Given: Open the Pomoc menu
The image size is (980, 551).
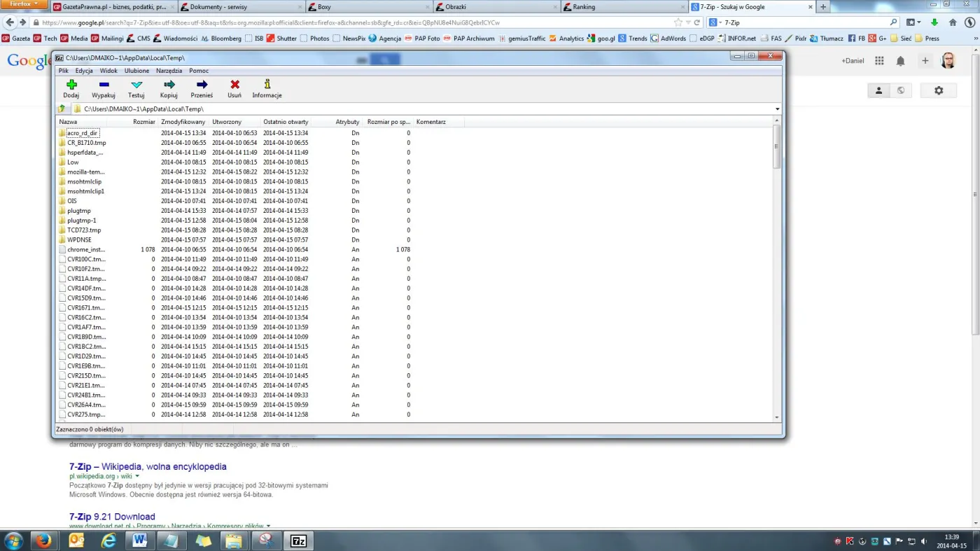Looking at the screenshot, I should click(199, 71).
